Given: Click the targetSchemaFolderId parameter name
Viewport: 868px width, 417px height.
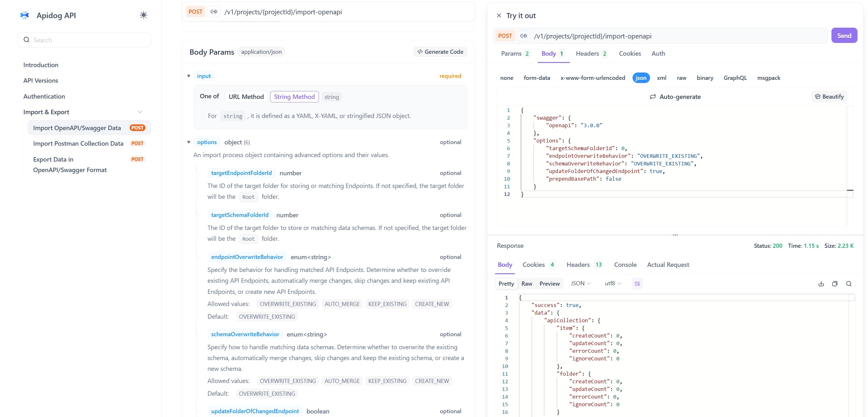Looking at the screenshot, I should pyautogui.click(x=240, y=215).
